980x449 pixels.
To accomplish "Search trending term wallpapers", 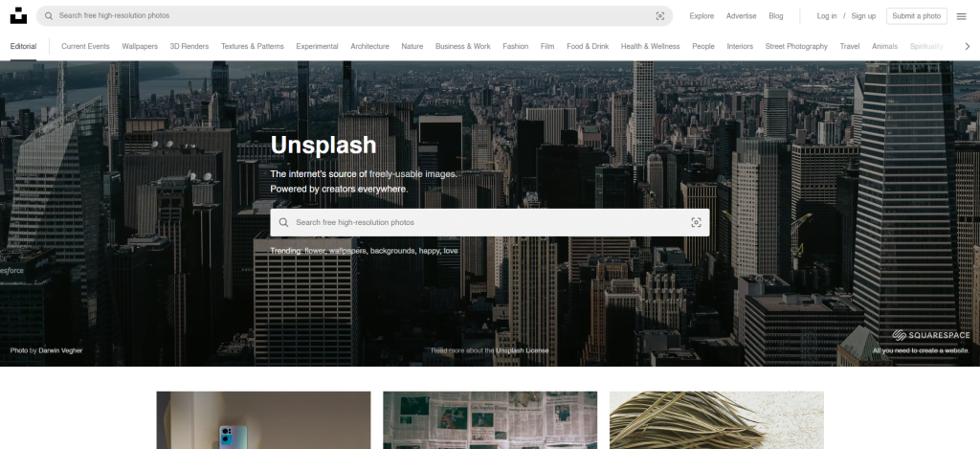I will point(346,251).
